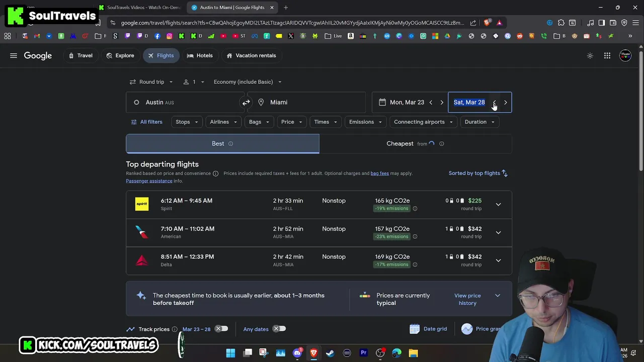The image size is (644, 362).
Task: Open File Explorer from the taskbar
Action: click(413, 353)
